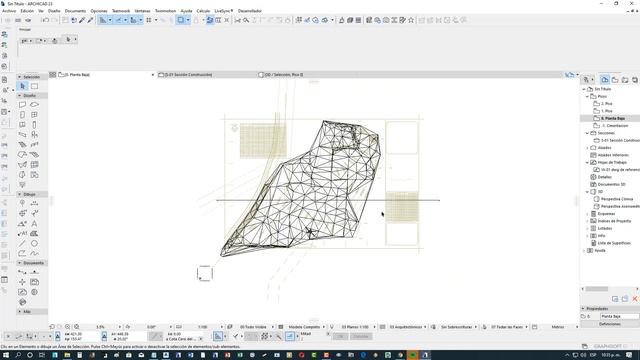Open Navigator Publisher Sets icon
The width and height of the screenshot is (640, 360).
click(635, 80)
